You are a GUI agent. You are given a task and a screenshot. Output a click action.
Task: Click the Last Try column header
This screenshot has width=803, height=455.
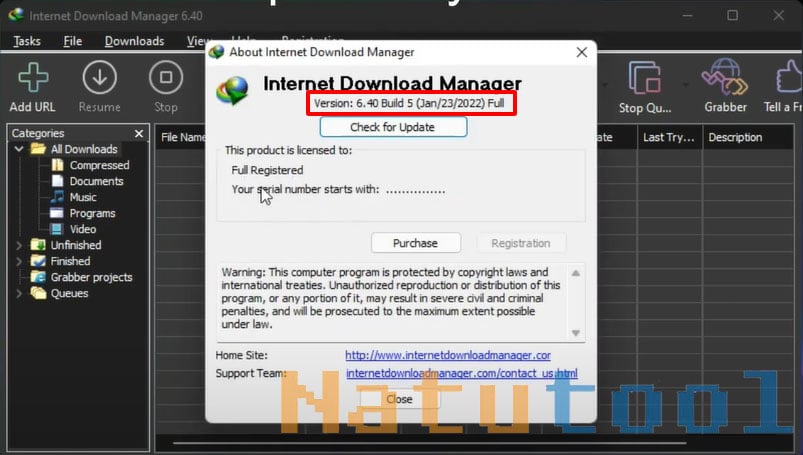point(669,137)
